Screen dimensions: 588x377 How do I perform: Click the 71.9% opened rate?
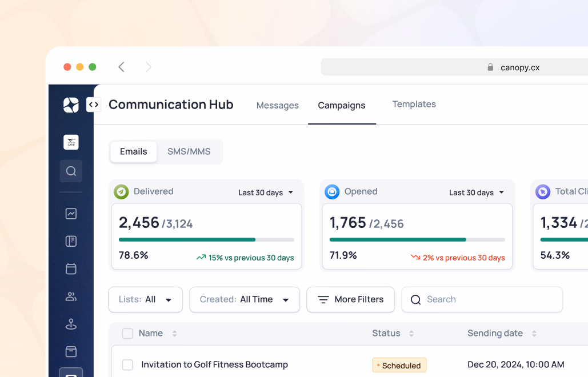coord(343,255)
